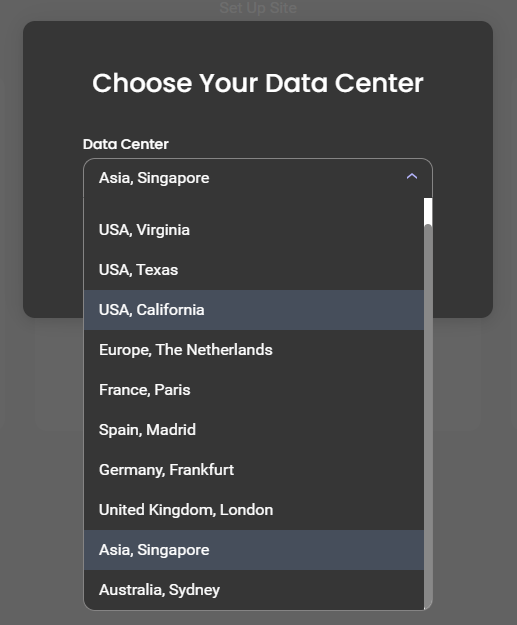Select the Spain, Madrid entry
Image resolution: width=517 pixels, height=625 pixels.
tap(254, 430)
